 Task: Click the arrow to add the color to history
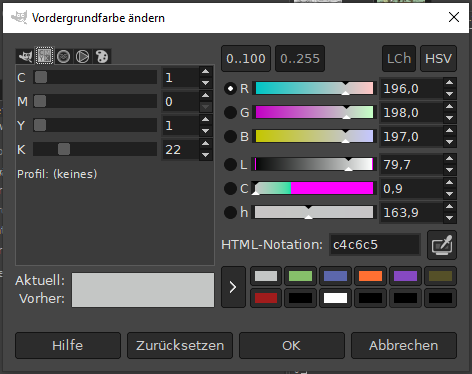(233, 287)
